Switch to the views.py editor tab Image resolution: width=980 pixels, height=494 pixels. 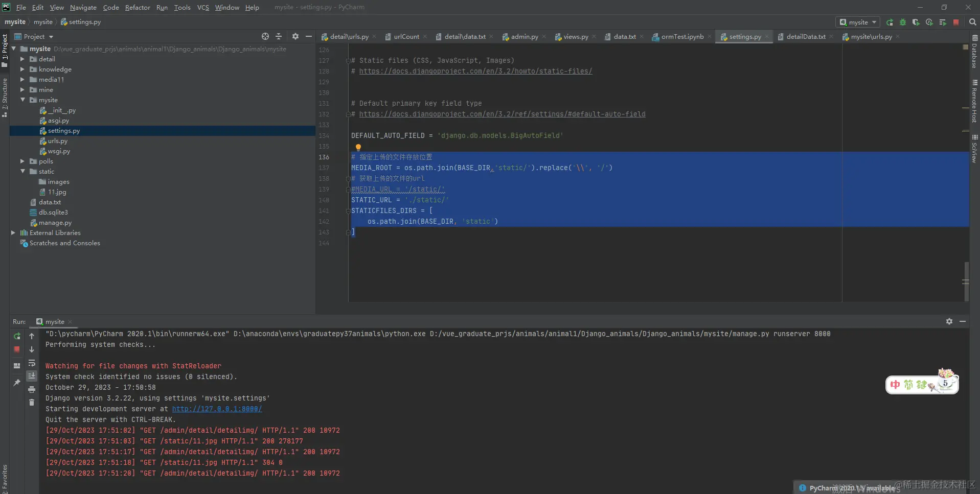point(575,37)
